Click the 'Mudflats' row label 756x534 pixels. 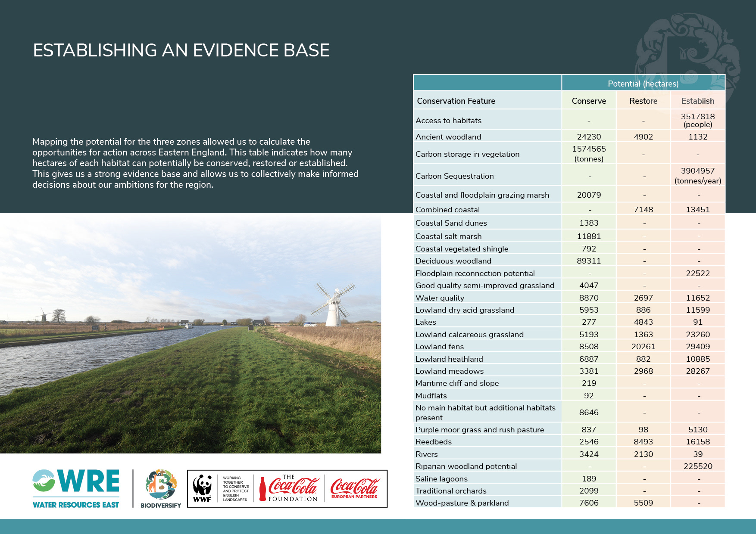(x=431, y=396)
